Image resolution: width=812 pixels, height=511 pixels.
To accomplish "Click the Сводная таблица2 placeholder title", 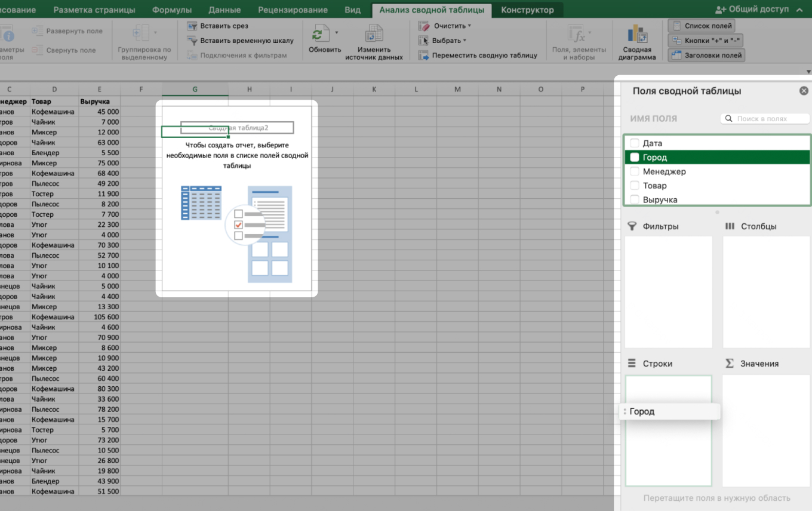I will pyautogui.click(x=238, y=128).
